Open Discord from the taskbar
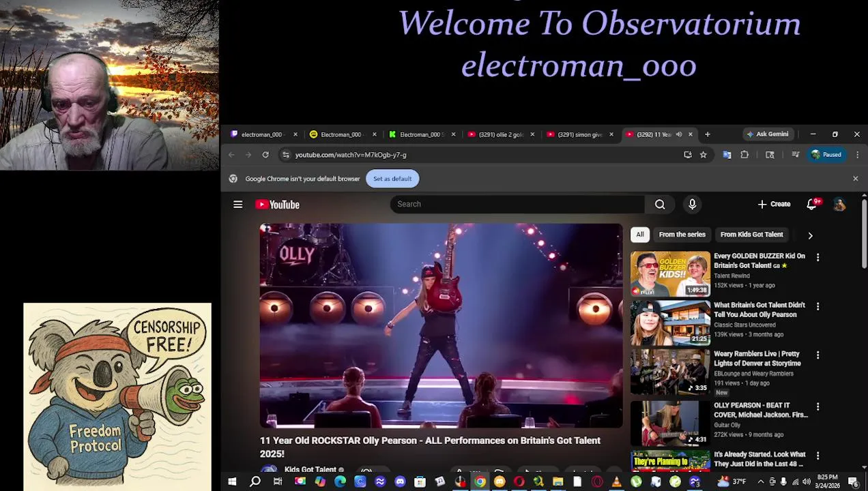Screen dimensions: 868x491 [x=400, y=482]
